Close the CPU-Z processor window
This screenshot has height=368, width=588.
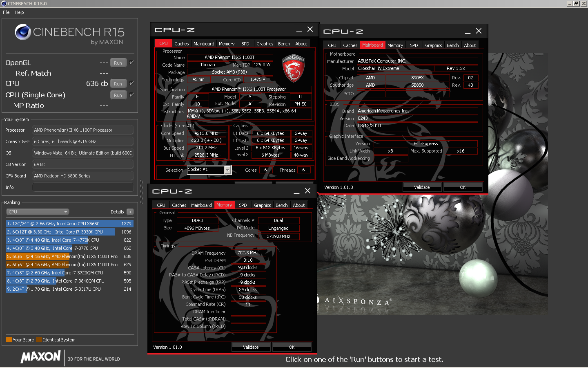pyautogui.click(x=310, y=29)
